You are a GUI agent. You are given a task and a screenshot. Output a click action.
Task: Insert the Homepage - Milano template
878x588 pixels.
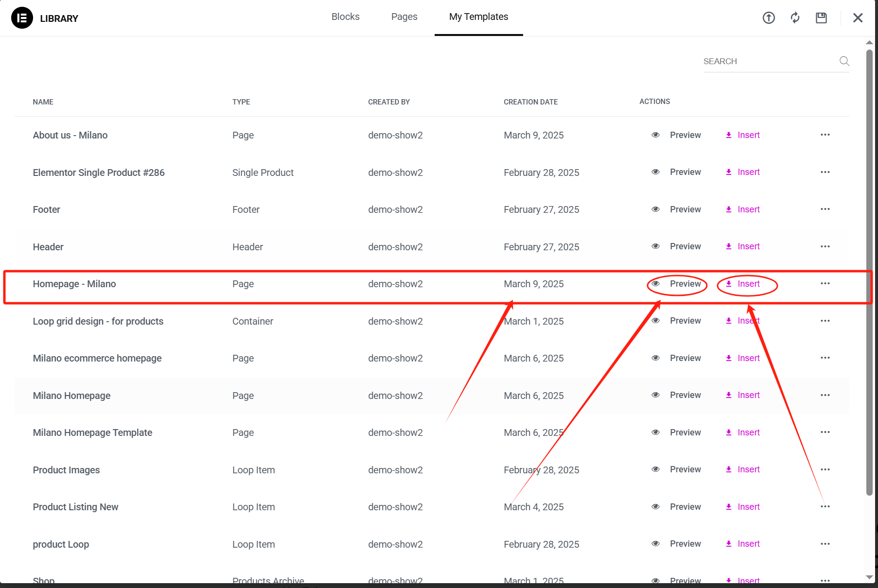(748, 284)
